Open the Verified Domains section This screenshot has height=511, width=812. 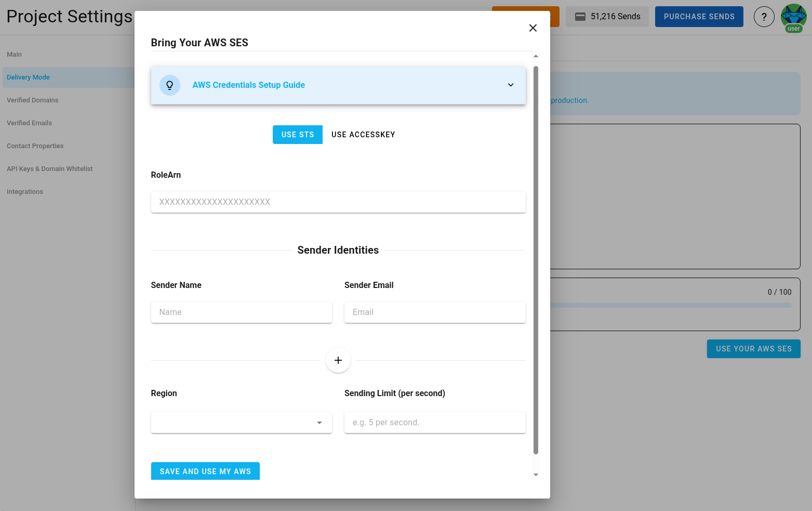32,100
